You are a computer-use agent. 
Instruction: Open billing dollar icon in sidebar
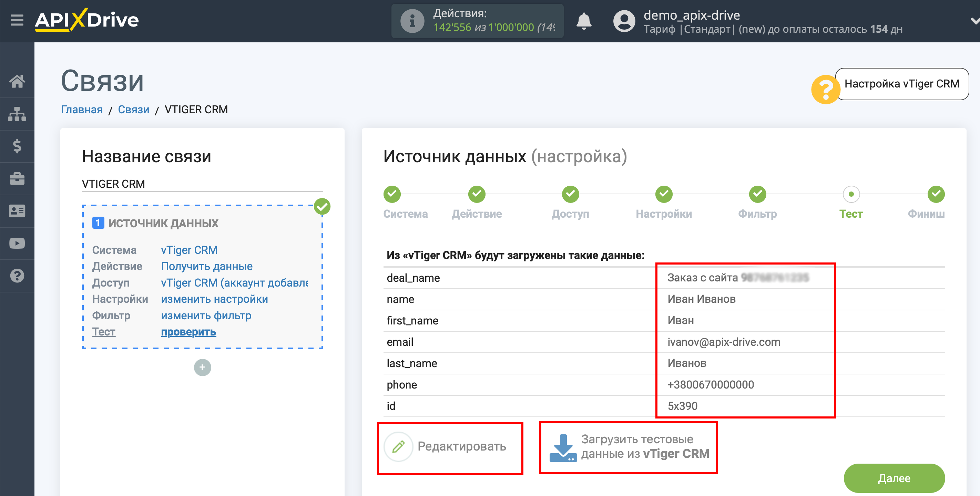coord(17,146)
